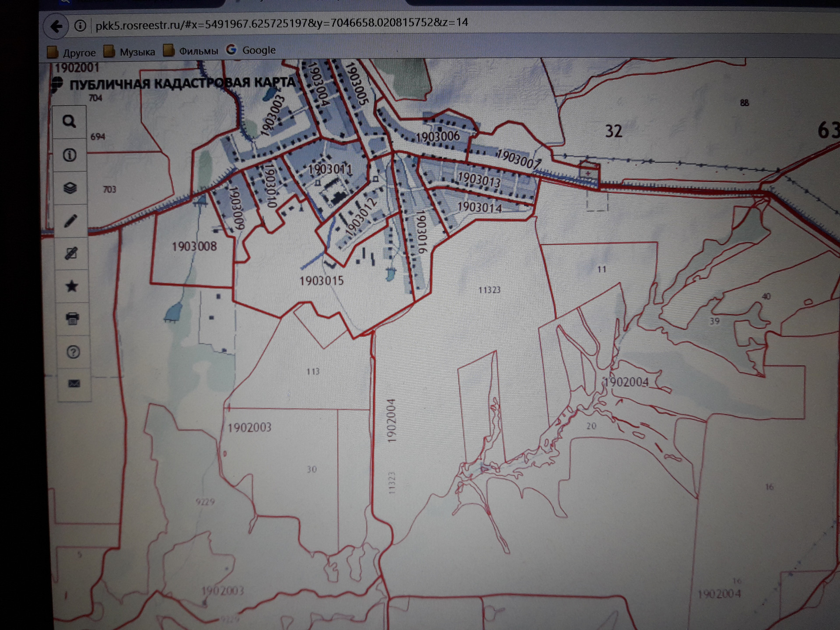Go back with browser back arrow

pyautogui.click(x=56, y=27)
